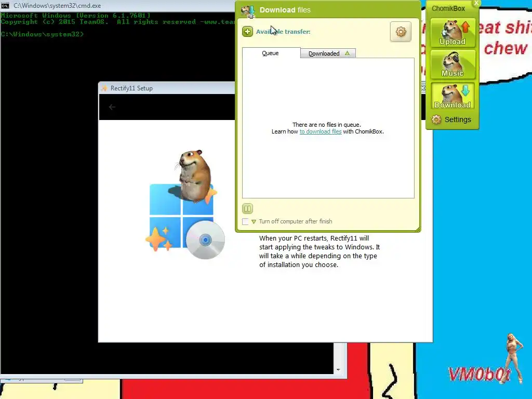532x399 pixels.
Task: Open ChomikBox Upload panel
Action: click(453, 33)
